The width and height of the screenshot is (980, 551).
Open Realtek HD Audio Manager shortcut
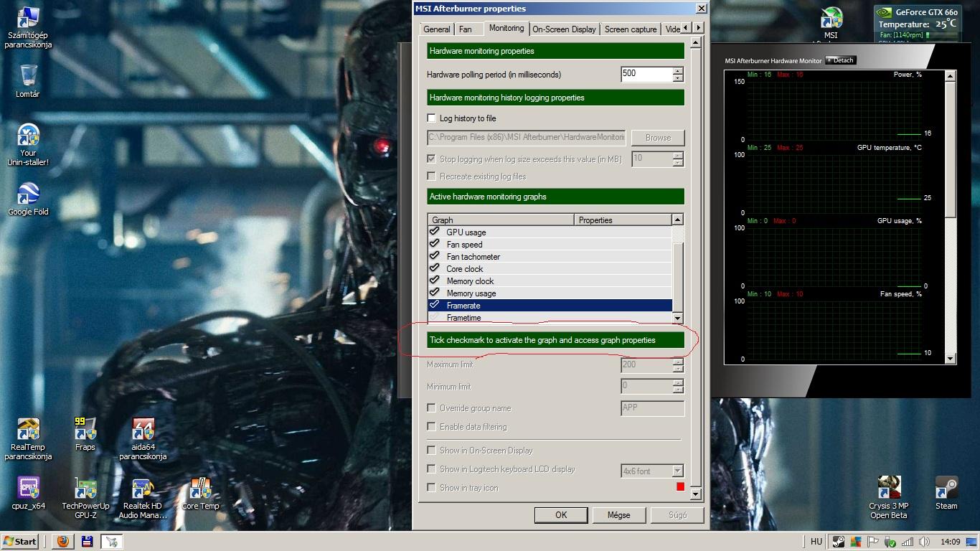click(x=143, y=497)
